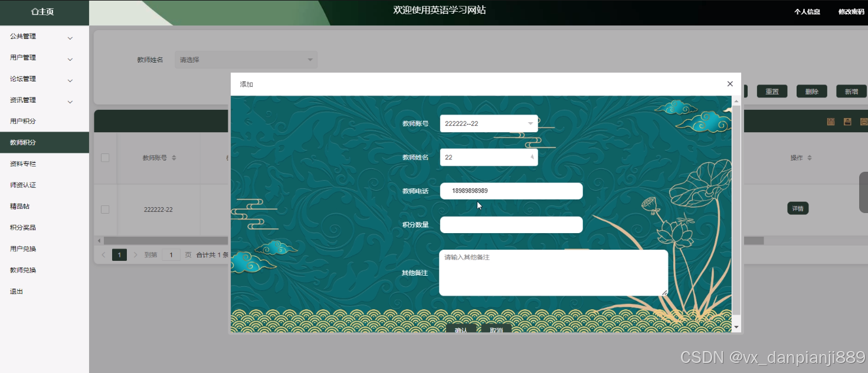Open 用户积分 in the sidebar
This screenshot has height=373, width=868.
pyautogui.click(x=44, y=121)
